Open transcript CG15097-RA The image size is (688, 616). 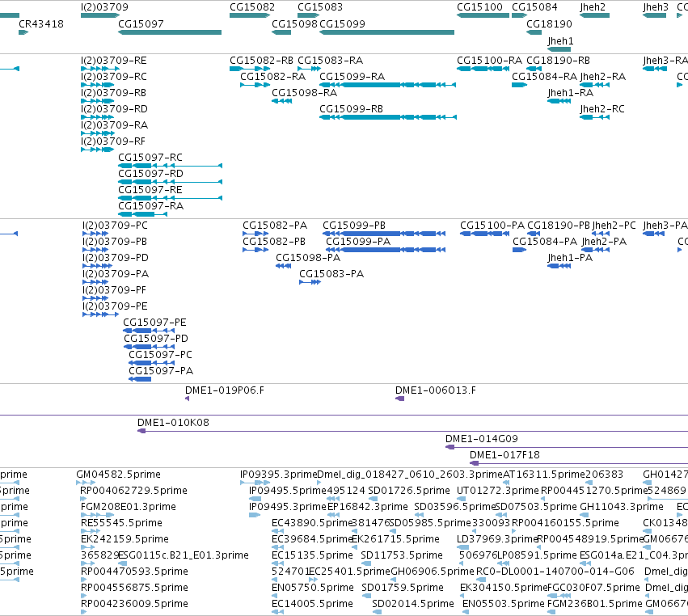pos(151,206)
